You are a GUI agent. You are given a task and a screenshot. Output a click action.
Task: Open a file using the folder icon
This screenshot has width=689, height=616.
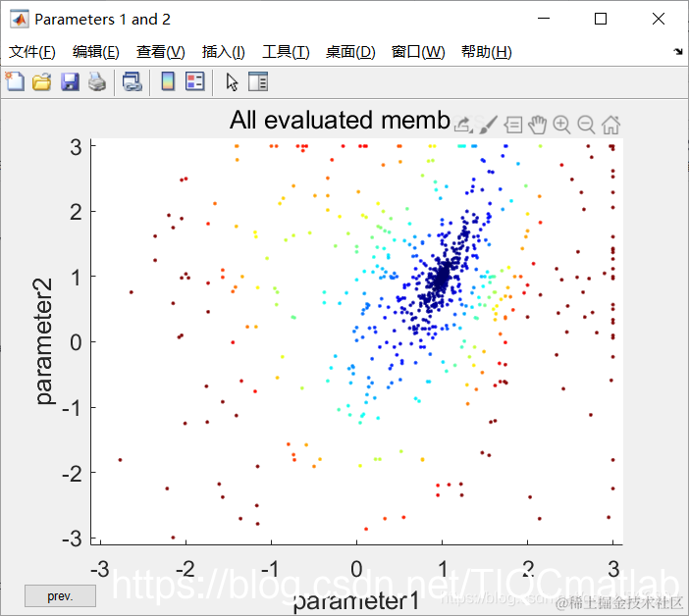coord(42,81)
